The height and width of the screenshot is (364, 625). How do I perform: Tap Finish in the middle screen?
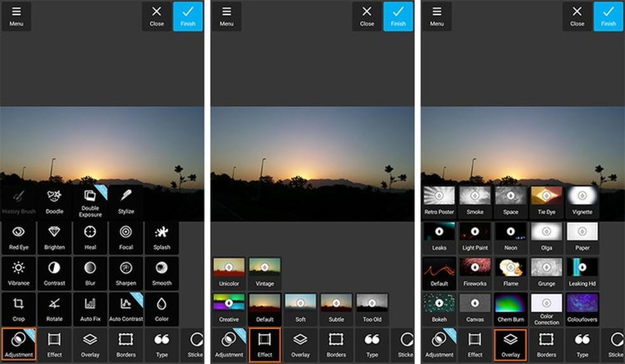398,17
